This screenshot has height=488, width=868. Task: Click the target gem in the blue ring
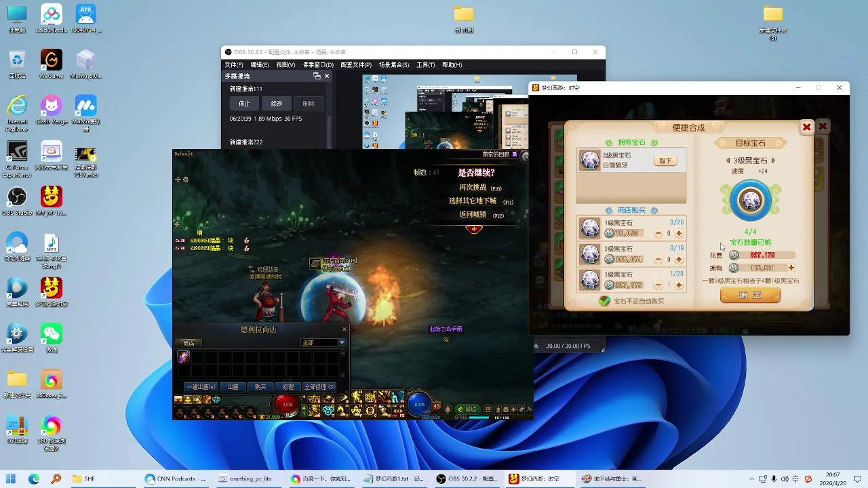tap(751, 201)
